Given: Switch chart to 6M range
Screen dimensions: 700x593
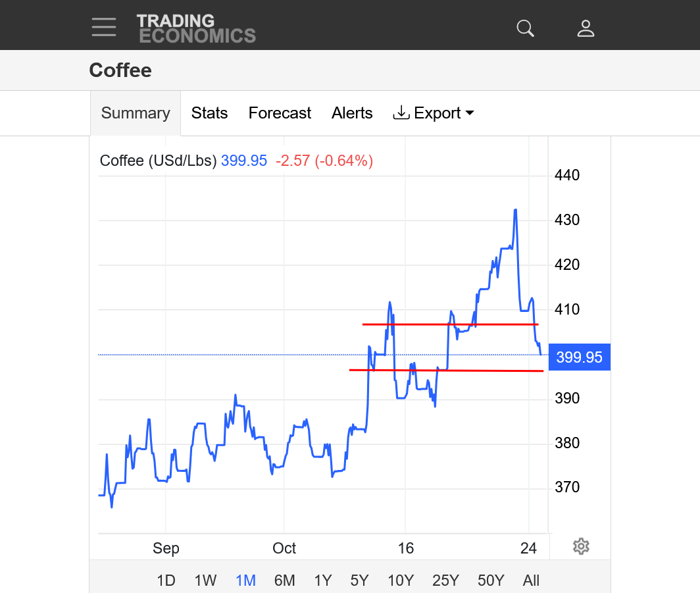Looking at the screenshot, I should coord(284,580).
